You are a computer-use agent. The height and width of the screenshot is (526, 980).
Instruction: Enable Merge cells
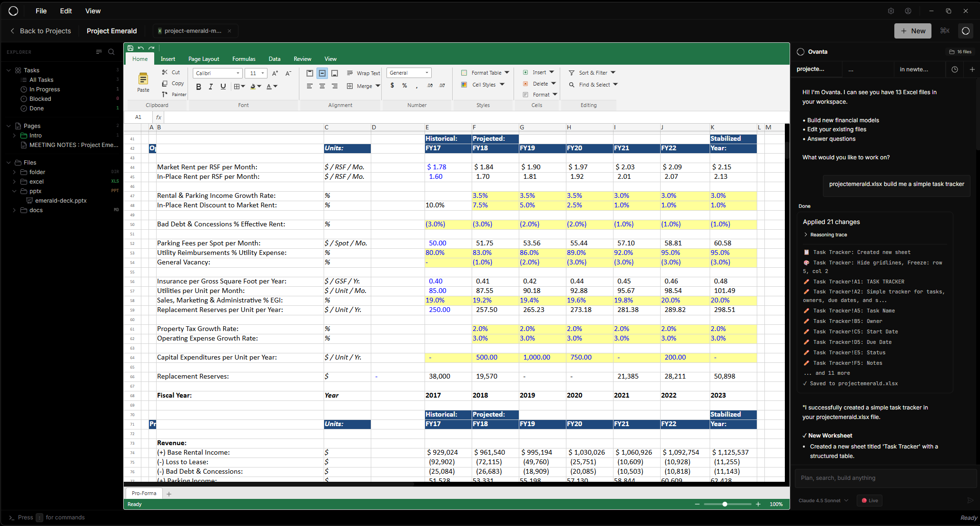(363, 86)
